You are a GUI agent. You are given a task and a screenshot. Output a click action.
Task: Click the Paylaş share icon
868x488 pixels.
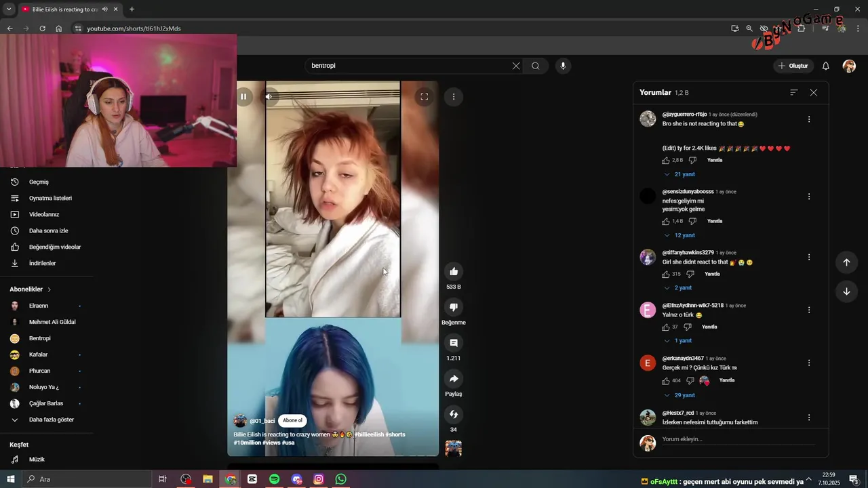[454, 378]
